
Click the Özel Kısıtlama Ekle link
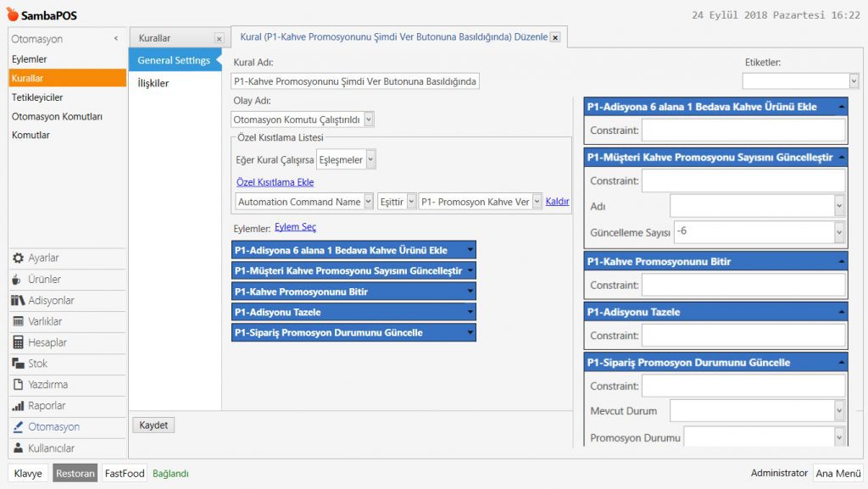(275, 182)
